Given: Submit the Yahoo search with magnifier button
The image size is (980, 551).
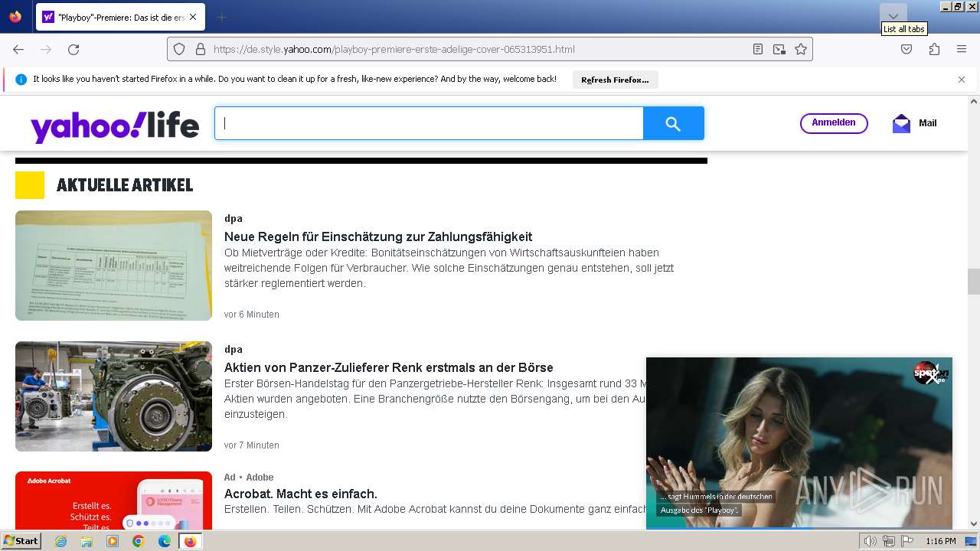Looking at the screenshot, I should click(x=674, y=123).
